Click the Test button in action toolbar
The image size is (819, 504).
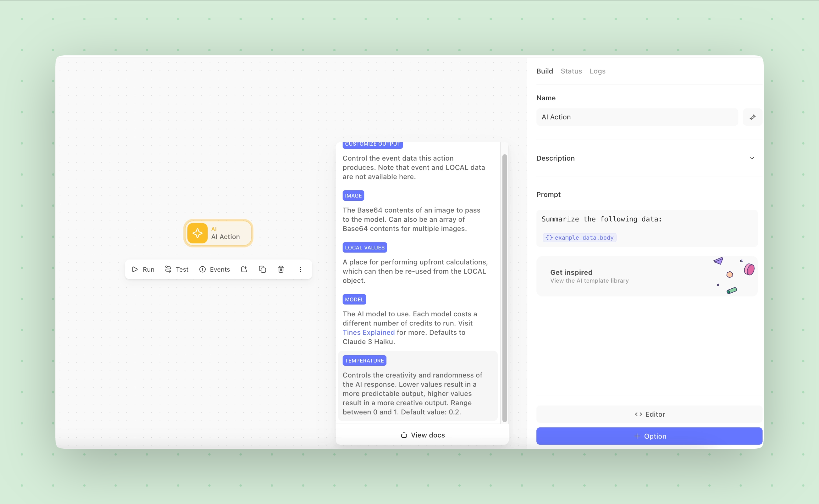click(x=177, y=269)
